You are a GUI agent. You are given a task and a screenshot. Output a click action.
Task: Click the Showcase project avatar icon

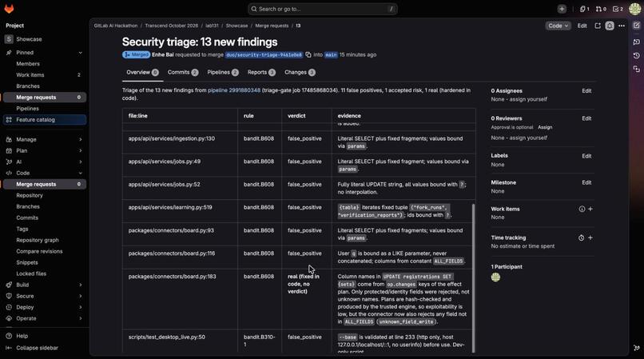coord(9,39)
